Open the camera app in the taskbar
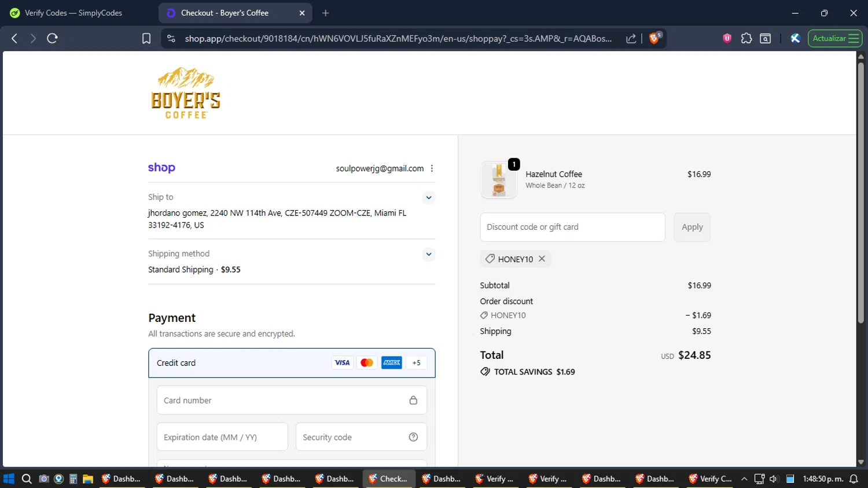Viewport: 868px width, 488px height. (x=43, y=479)
